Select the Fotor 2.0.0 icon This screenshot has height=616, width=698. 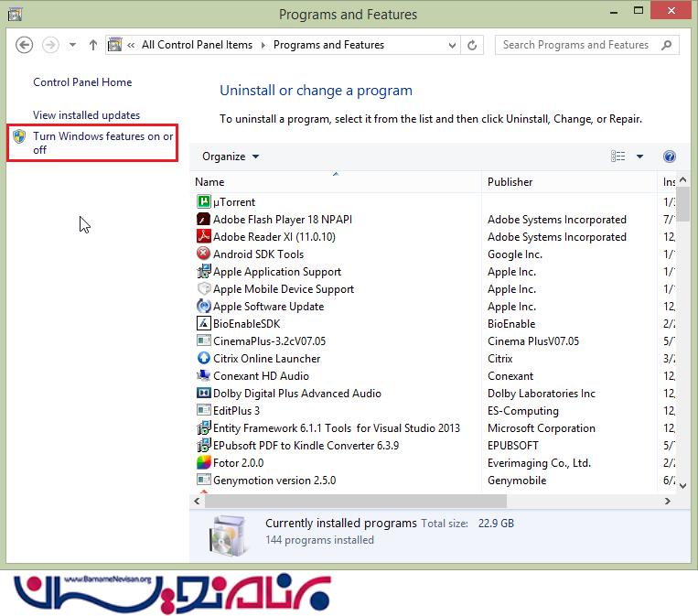[x=204, y=463]
